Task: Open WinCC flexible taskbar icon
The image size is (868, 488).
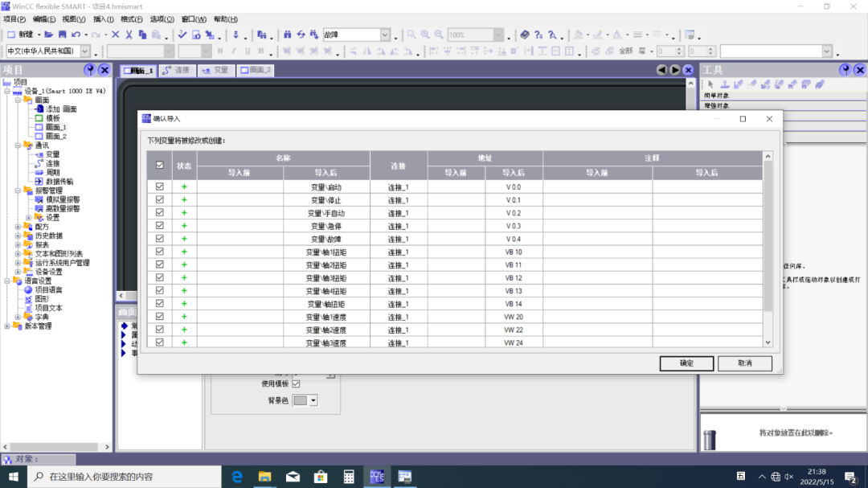Action: click(377, 477)
